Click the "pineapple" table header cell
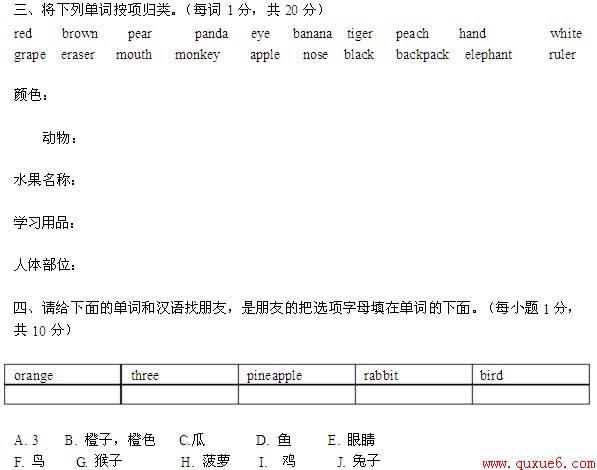Image resolution: width=597 pixels, height=470 pixels. point(297,375)
